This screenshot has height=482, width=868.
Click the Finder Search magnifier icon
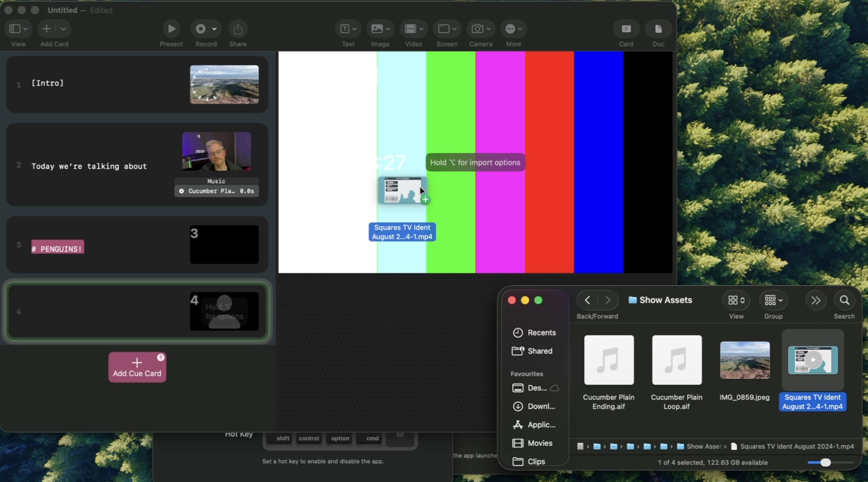tap(844, 300)
